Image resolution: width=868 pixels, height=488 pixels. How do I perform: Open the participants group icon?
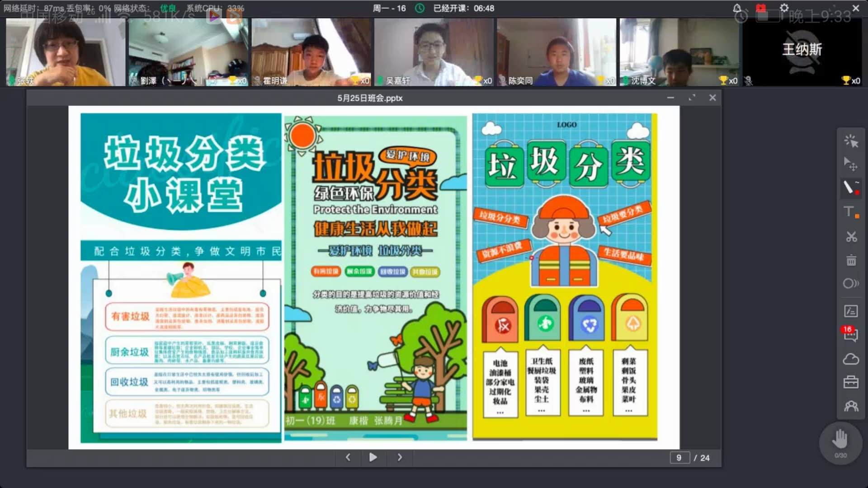851,406
